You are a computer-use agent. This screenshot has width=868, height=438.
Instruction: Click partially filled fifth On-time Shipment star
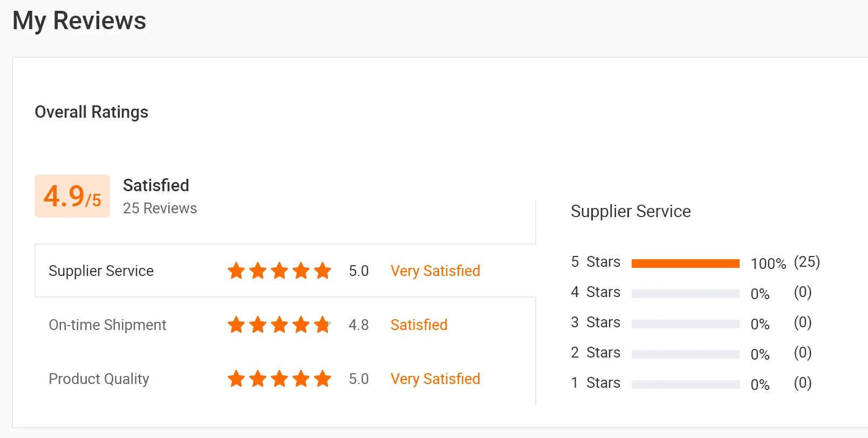tap(323, 325)
